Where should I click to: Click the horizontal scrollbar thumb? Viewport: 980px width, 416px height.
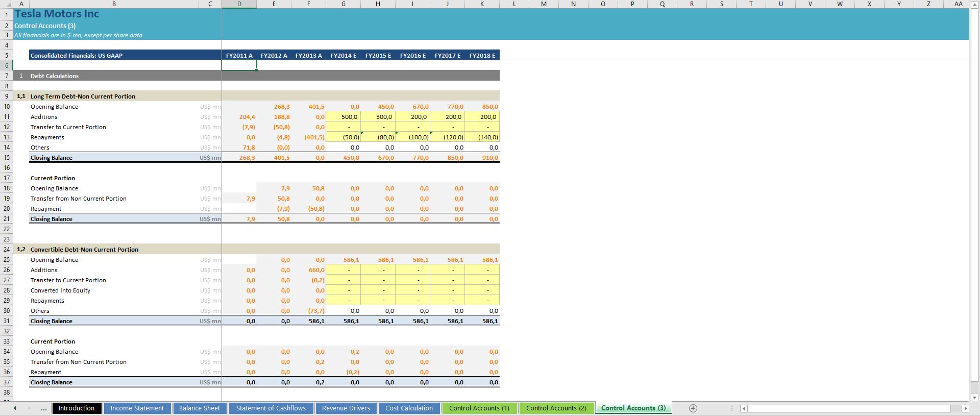(x=849, y=408)
